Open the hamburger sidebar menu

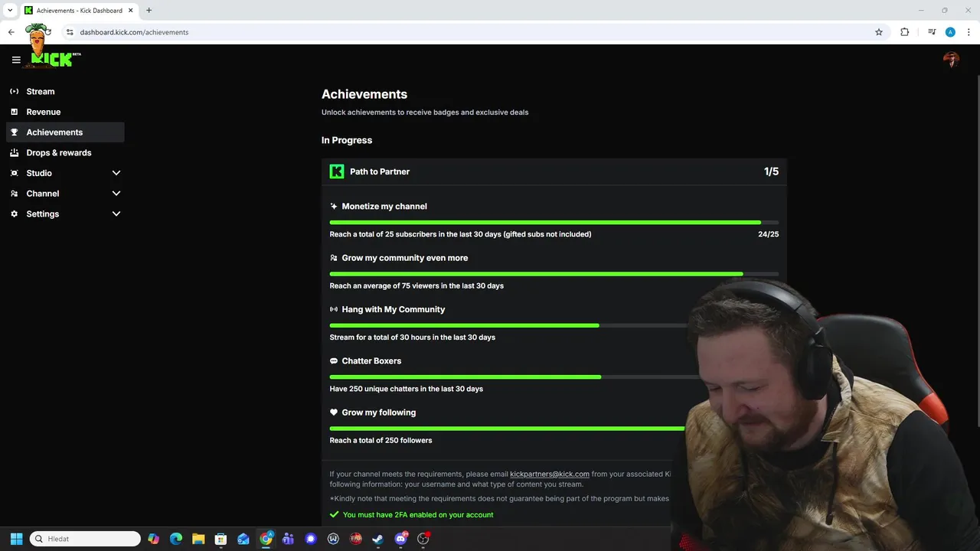[16, 60]
